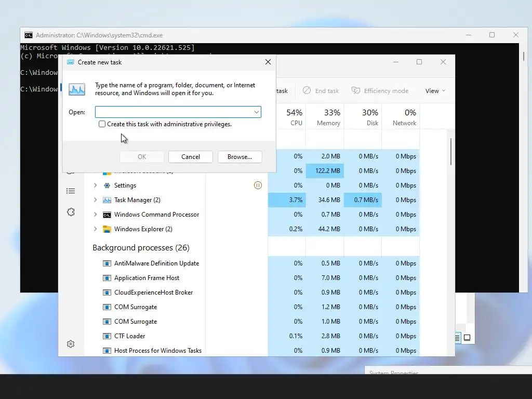This screenshot has height=399, width=532.
Task: Click the 3.7% CPU cell
Action: tap(287, 200)
